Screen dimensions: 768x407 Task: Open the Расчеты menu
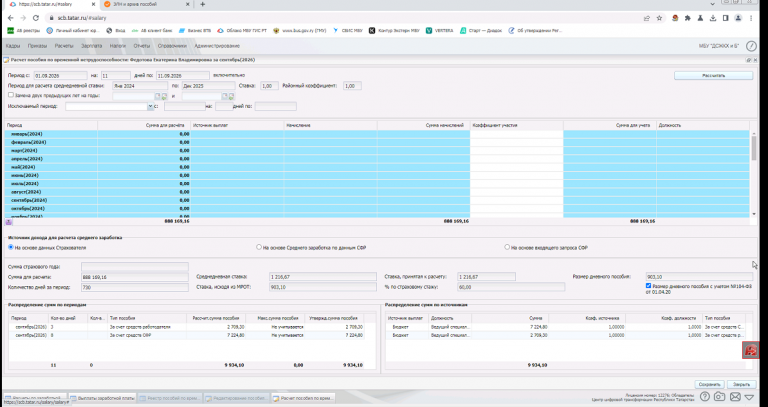64,46
